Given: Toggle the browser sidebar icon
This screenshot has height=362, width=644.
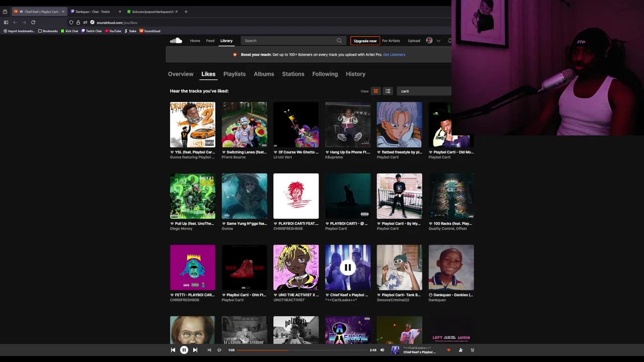Looking at the screenshot, I should pos(6,22).
